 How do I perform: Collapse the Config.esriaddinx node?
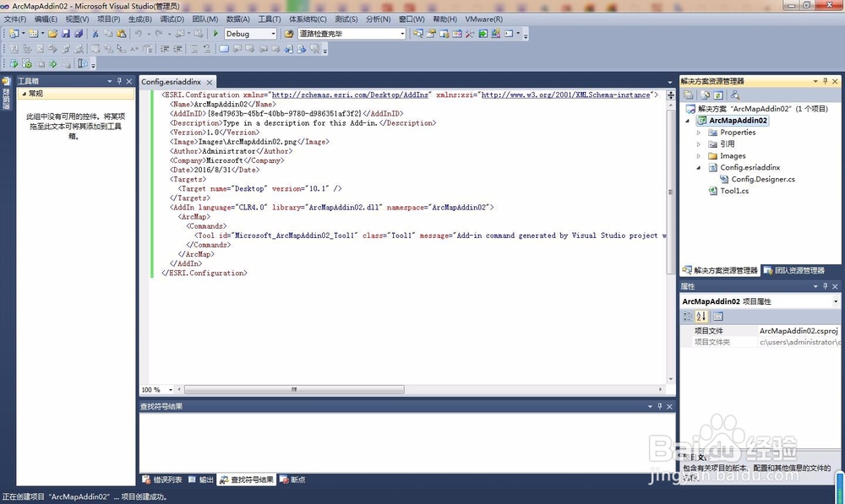pyautogui.click(x=699, y=168)
